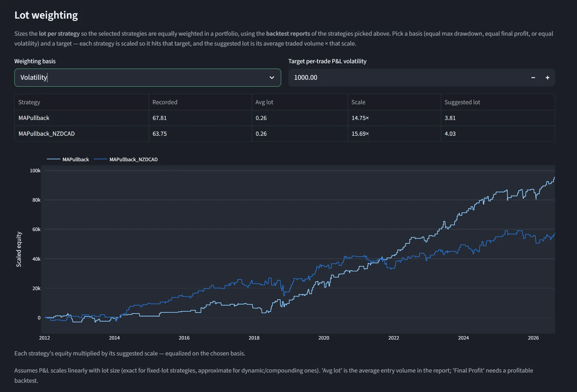This screenshot has height=392, width=577.
Task: Click the 100k y-axis tick label
Action: pos(35,171)
